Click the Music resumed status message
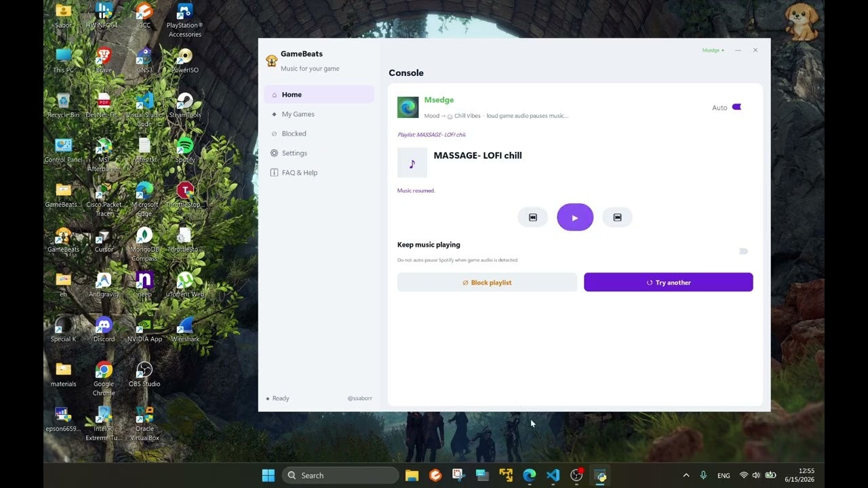Image resolution: width=868 pixels, height=488 pixels. 416,190
